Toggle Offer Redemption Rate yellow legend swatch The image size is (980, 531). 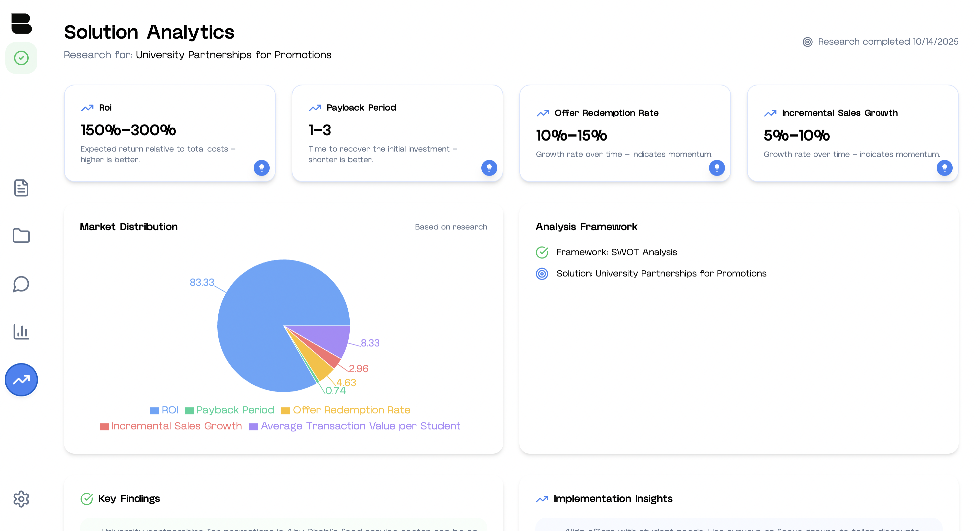point(286,410)
